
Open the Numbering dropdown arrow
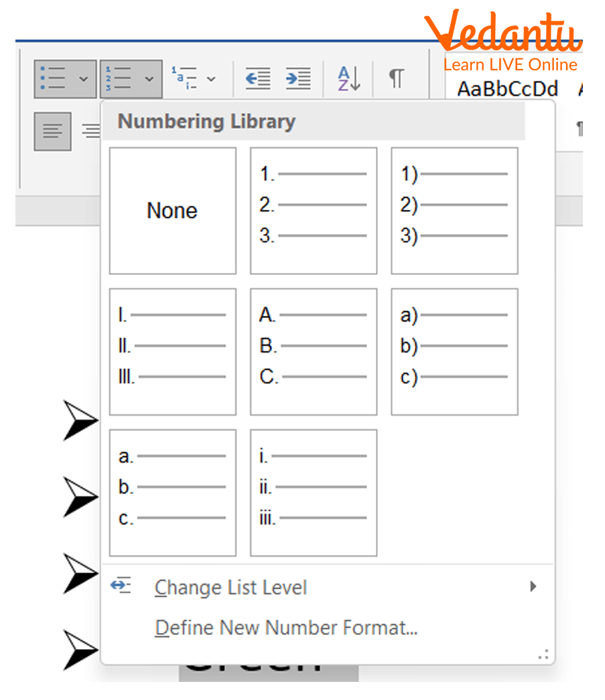(x=149, y=78)
